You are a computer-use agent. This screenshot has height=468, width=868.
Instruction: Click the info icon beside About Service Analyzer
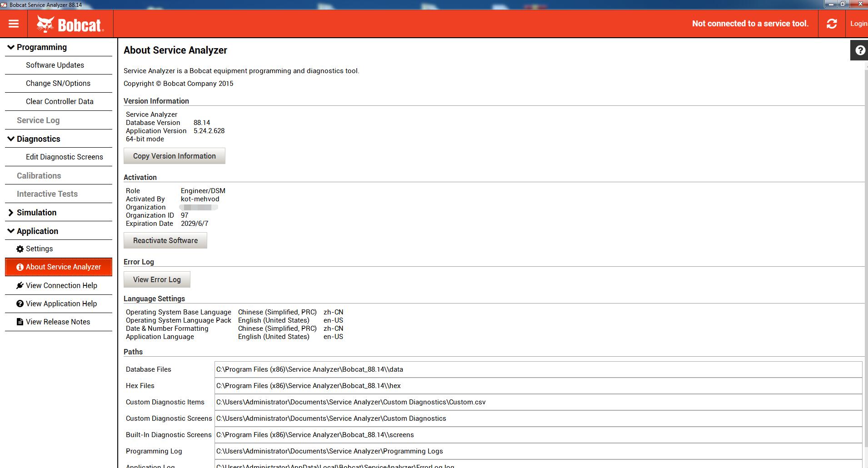[x=20, y=267]
